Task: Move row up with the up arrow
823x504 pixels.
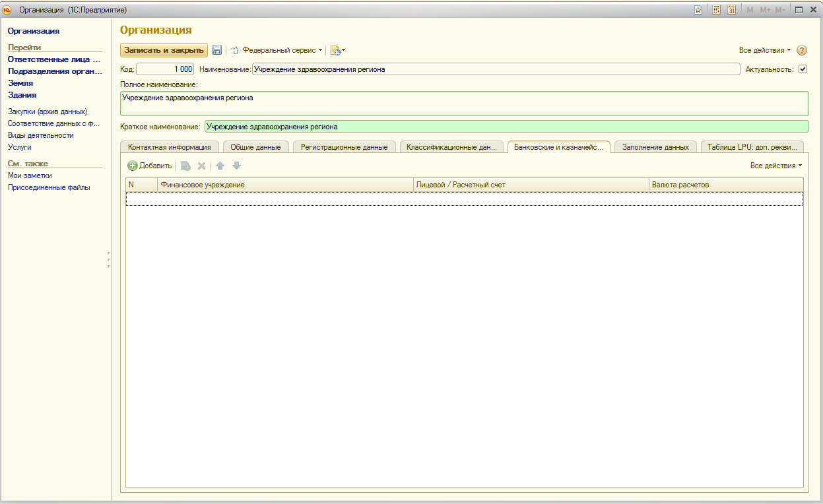Action: tap(220, 166)
